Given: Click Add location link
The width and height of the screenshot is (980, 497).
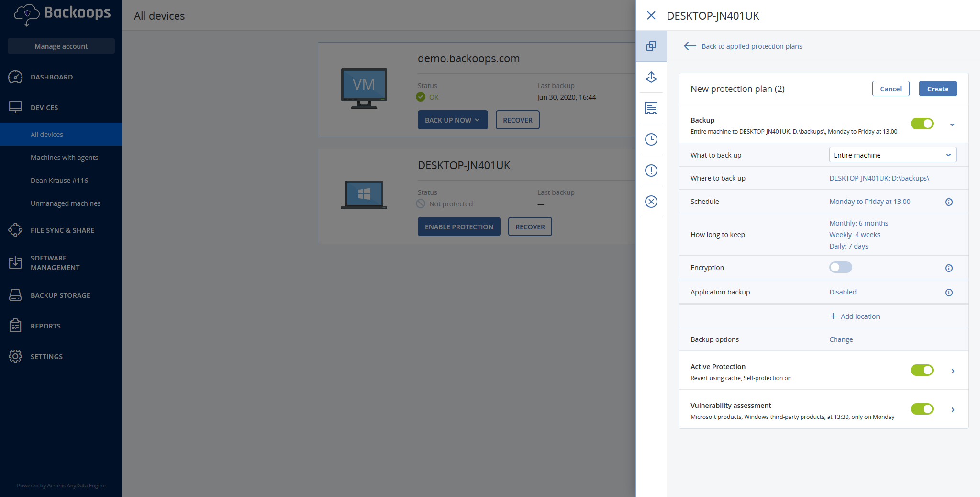Looking at the screenshot, I should click(860, 316).
